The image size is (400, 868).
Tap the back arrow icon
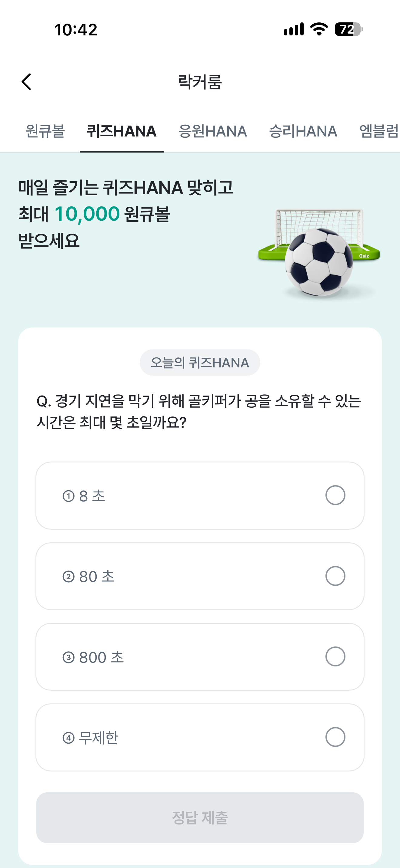click(26, 82)
